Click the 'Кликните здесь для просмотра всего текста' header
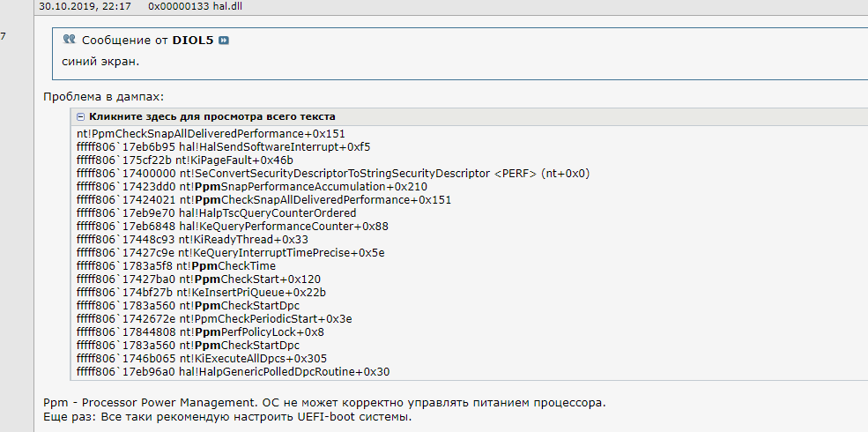The width and height of the screenshot is (868, 432). tap(211, 116)
